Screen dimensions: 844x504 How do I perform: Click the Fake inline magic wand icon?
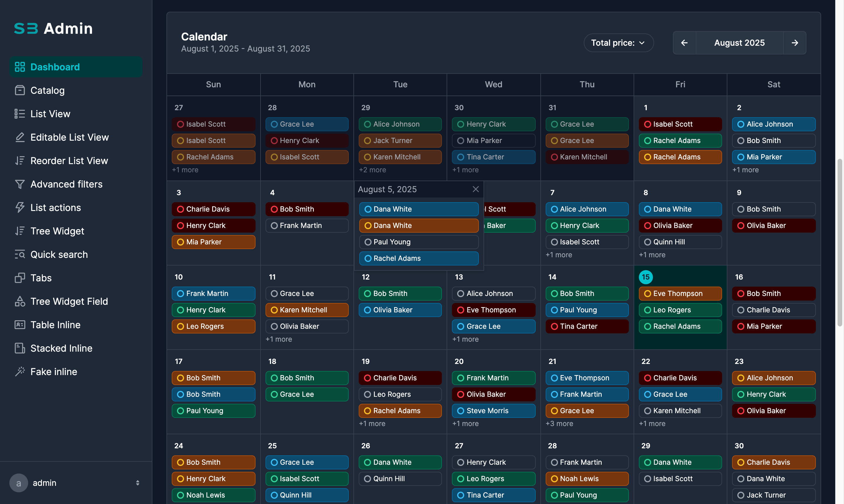click(x=20, y=372)
